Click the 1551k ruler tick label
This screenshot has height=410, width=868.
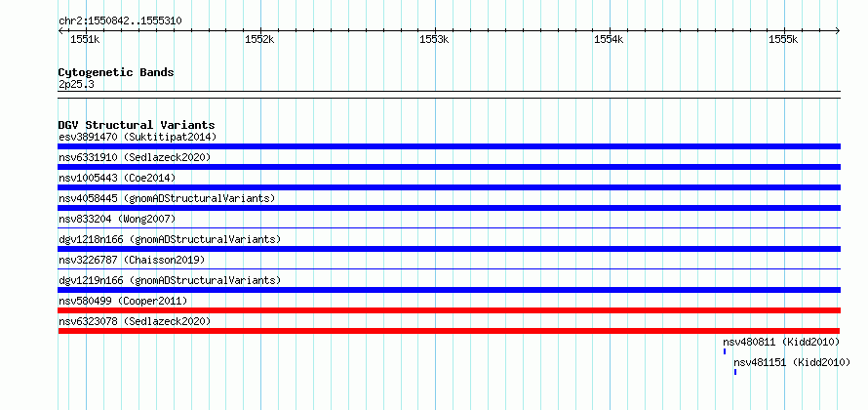[85, 40]
